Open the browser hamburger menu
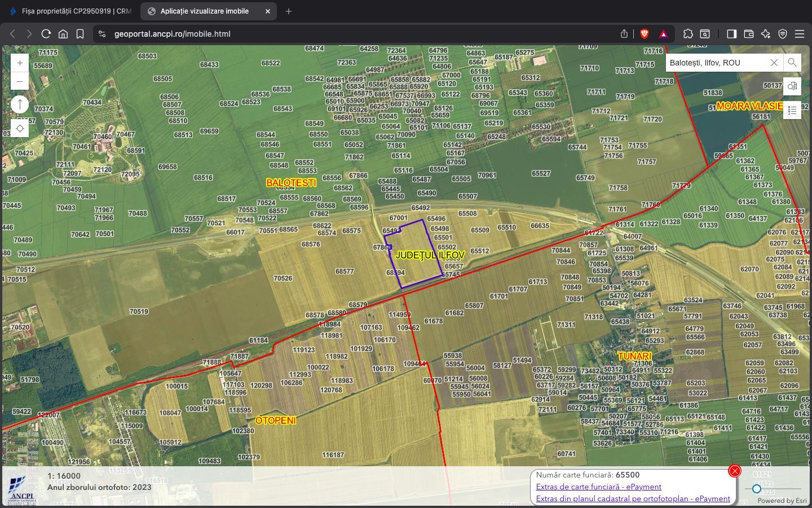The height and width of the screenshot is (508, 812). pos(800,34)
